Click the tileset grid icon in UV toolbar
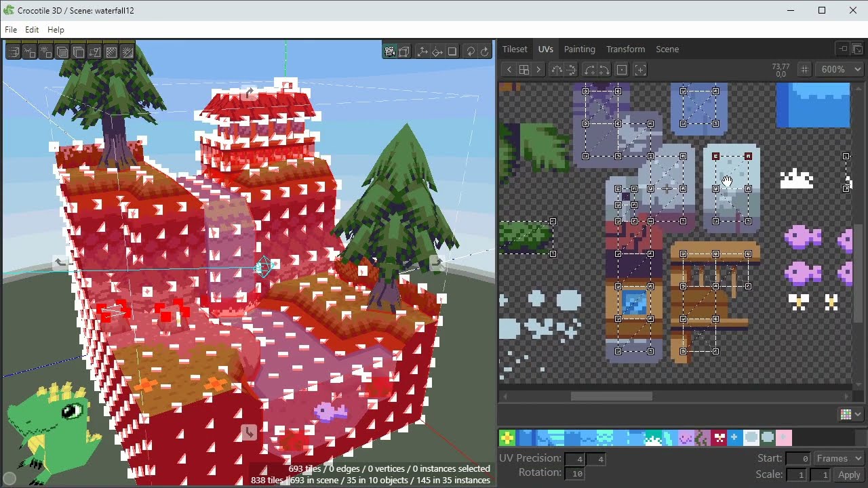This screenshot has height=488, width=868. tap(524, 70)
